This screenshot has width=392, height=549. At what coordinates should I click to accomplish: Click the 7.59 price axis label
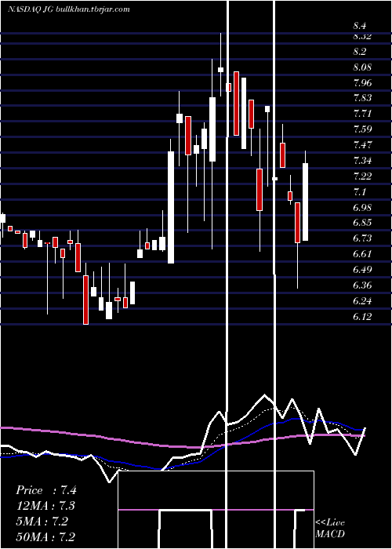pyautogui.click(x=362, y=129)
